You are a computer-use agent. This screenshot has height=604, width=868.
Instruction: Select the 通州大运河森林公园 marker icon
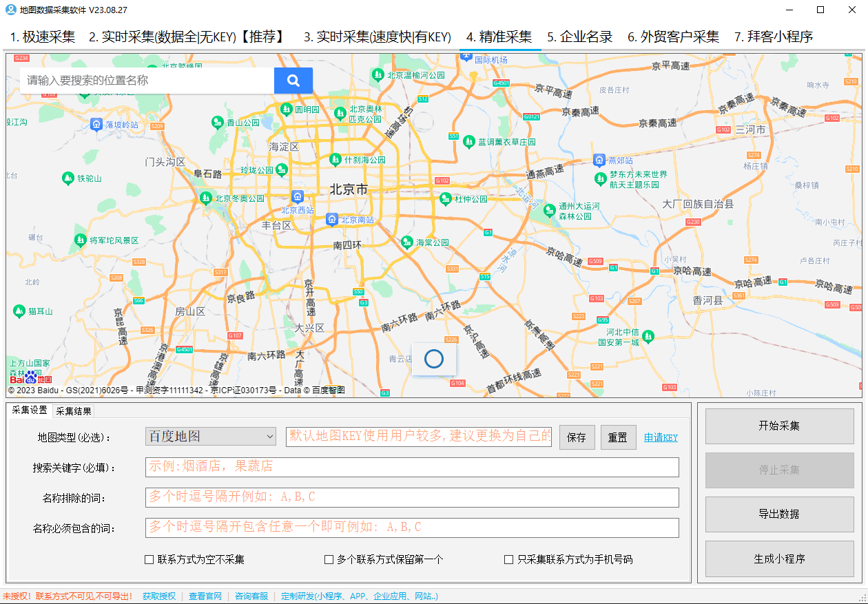pos(549,210)
